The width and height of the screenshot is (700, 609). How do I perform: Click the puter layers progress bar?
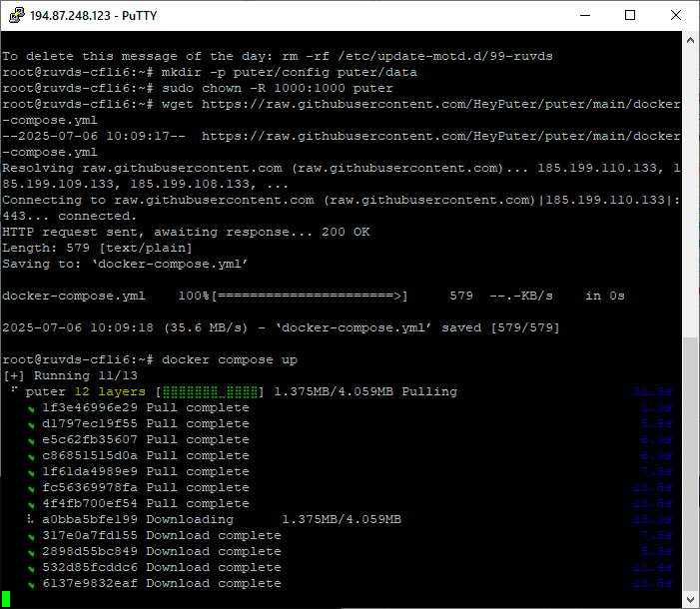coord(210,392)
